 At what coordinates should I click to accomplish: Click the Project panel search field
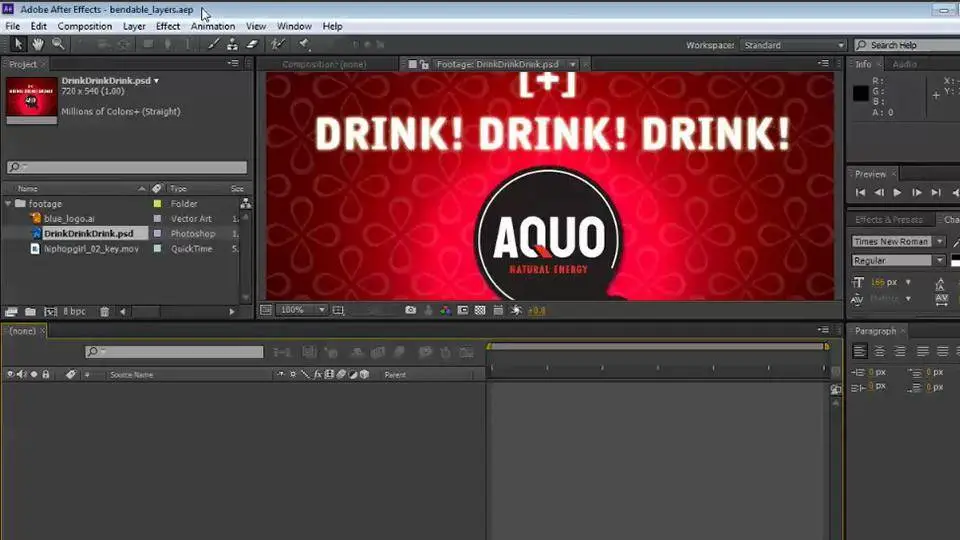point(127,167)
